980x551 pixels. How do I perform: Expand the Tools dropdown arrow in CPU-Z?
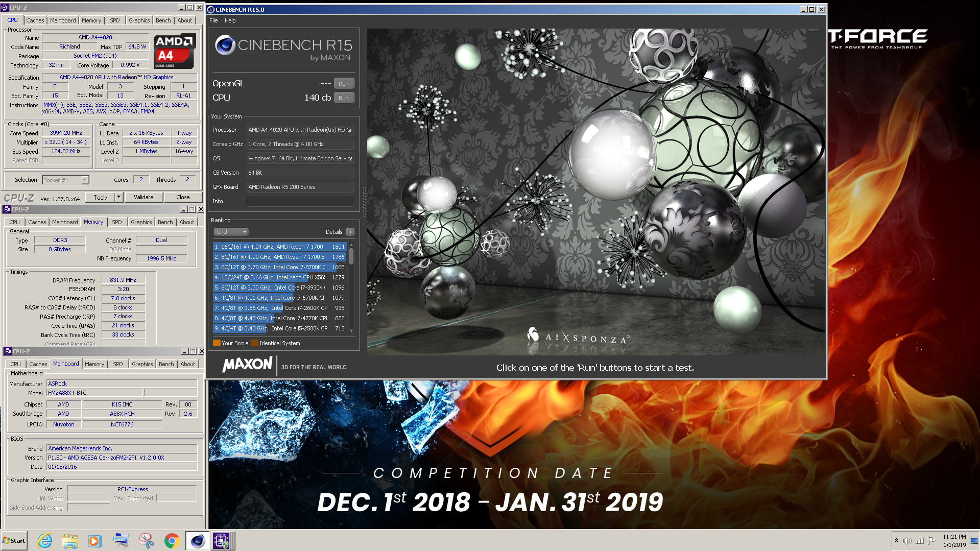(118, 197)
